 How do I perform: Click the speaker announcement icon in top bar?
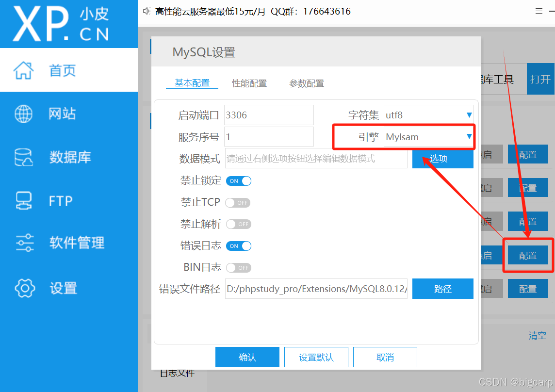tap(147, 11)
